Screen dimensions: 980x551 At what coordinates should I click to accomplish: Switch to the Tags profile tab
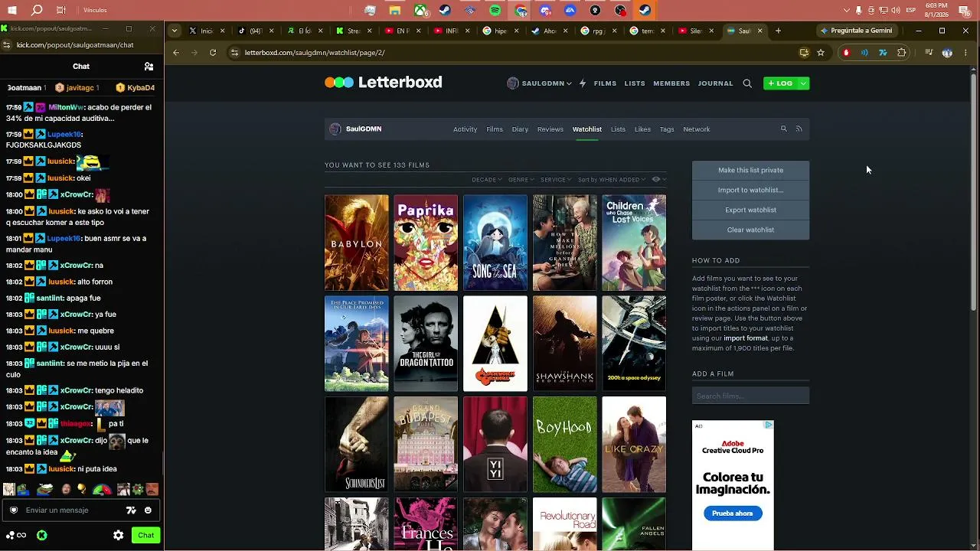coord(667,129)
